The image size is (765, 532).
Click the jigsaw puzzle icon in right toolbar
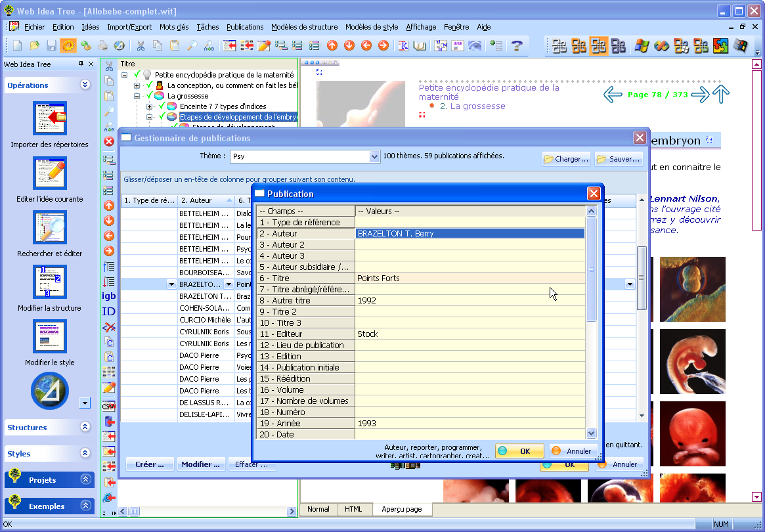pos(720,46)
